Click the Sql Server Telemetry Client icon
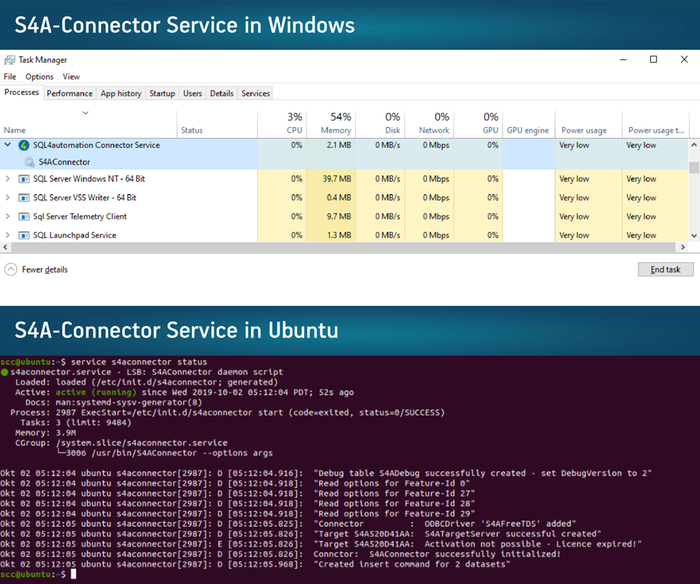This screenshot has height=584, width=700. 24,217
